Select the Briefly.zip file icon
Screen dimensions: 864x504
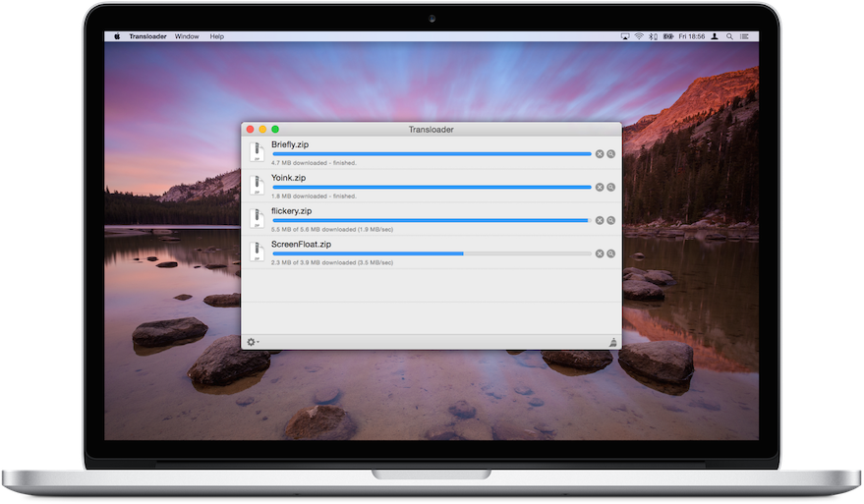[257, 152]
